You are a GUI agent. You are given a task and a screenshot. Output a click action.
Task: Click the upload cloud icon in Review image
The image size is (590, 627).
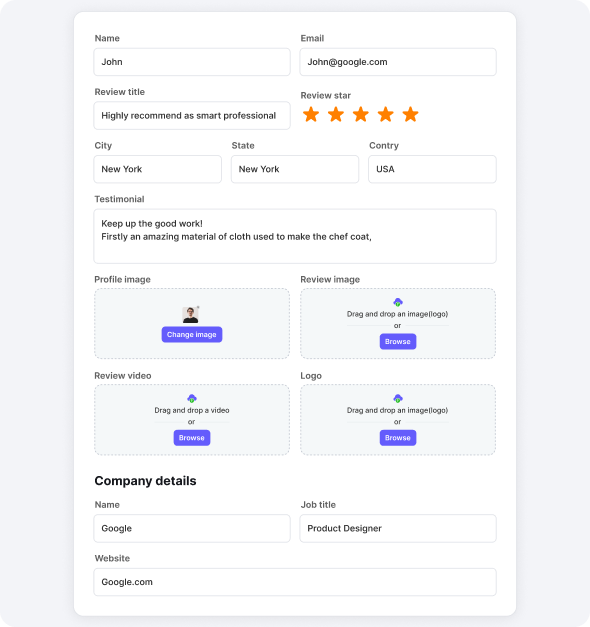click(x=398, y=302)
